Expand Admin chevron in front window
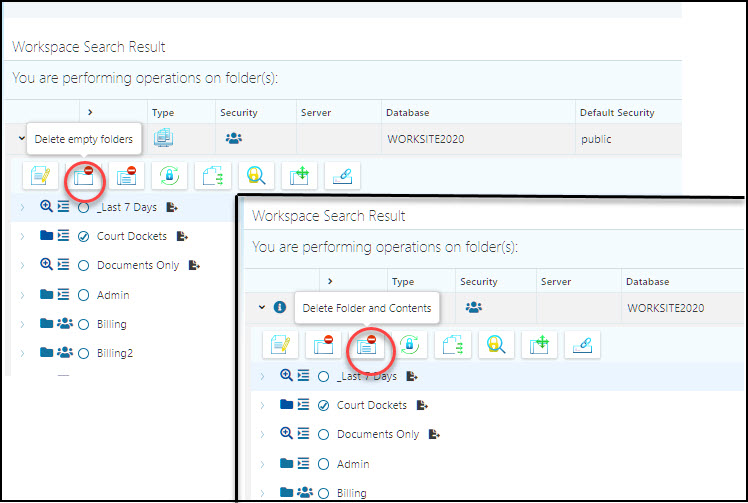 [x=262, y=464]
